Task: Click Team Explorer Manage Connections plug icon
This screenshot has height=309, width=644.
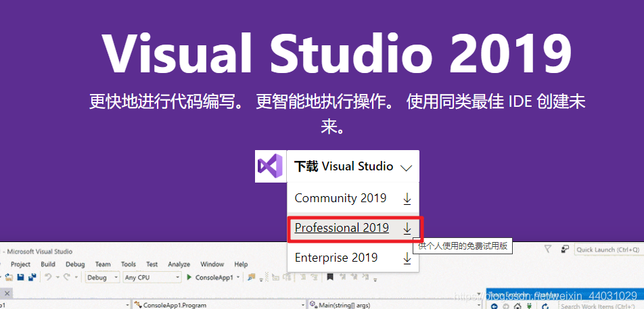Action: pyautogui.click(x=530, y=306)
